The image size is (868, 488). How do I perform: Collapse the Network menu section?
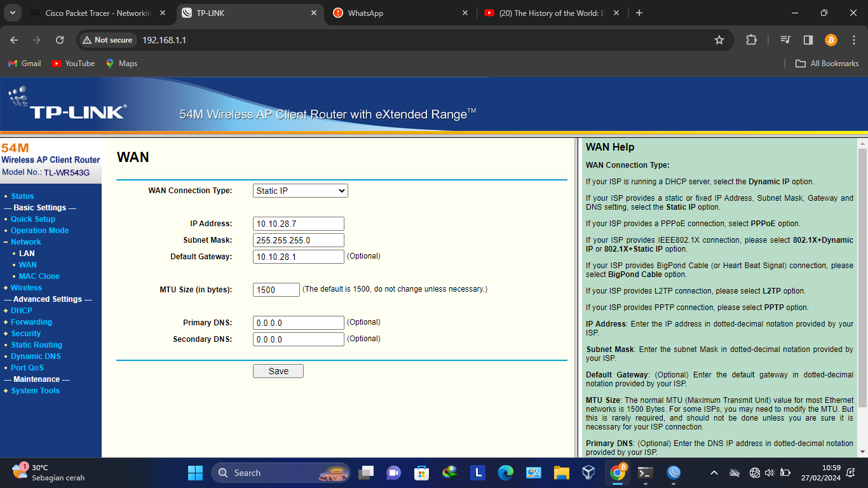coord(25,242)
